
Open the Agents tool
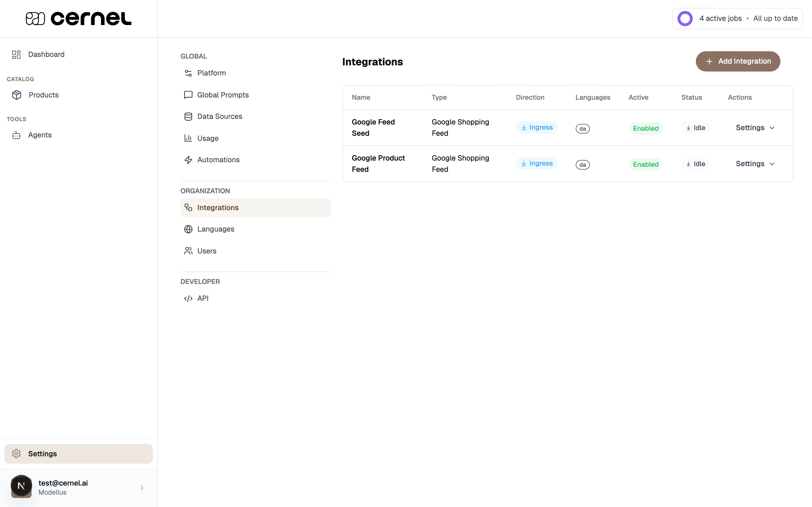click(39, 135)
